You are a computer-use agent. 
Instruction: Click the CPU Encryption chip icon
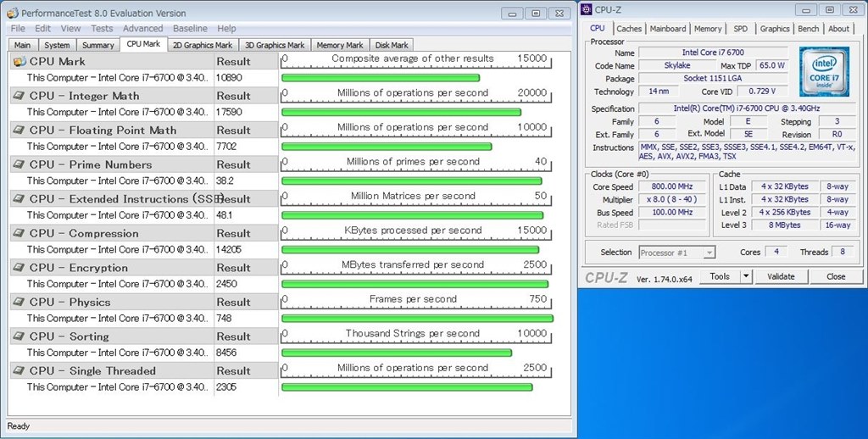click(x=19, y=268)
